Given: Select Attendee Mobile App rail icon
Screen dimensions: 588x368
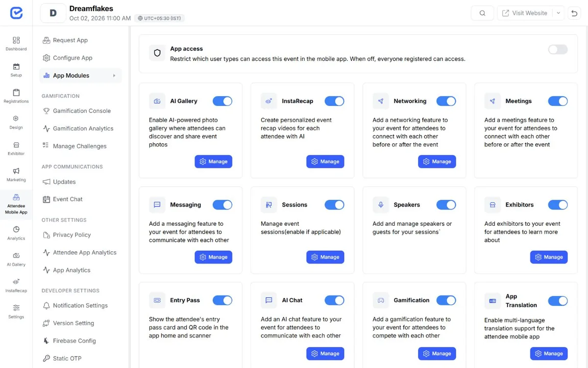Looking at the screenshot, I should pyautogui.click(x=16, y=197).
